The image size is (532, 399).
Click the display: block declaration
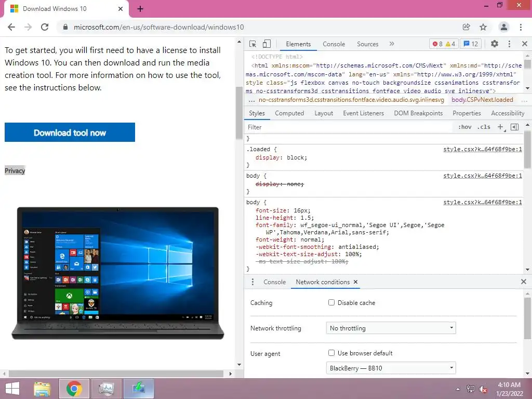click(x=281, y=157)
